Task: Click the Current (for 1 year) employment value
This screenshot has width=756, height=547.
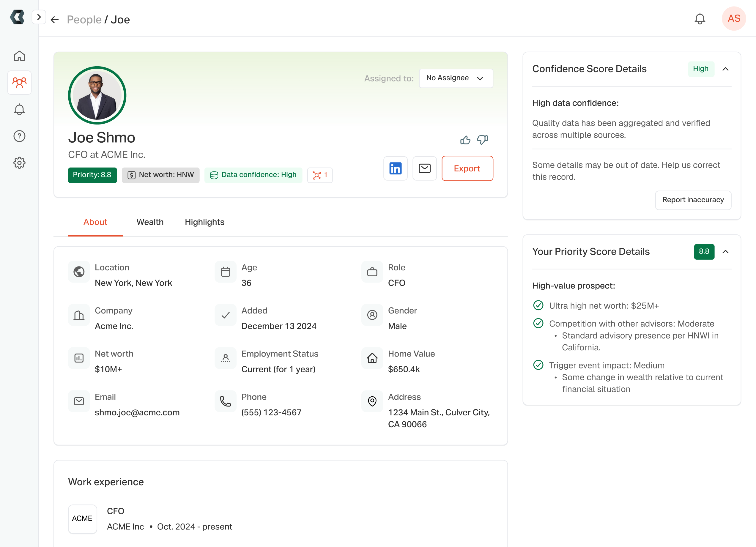Action: (278, 369)
